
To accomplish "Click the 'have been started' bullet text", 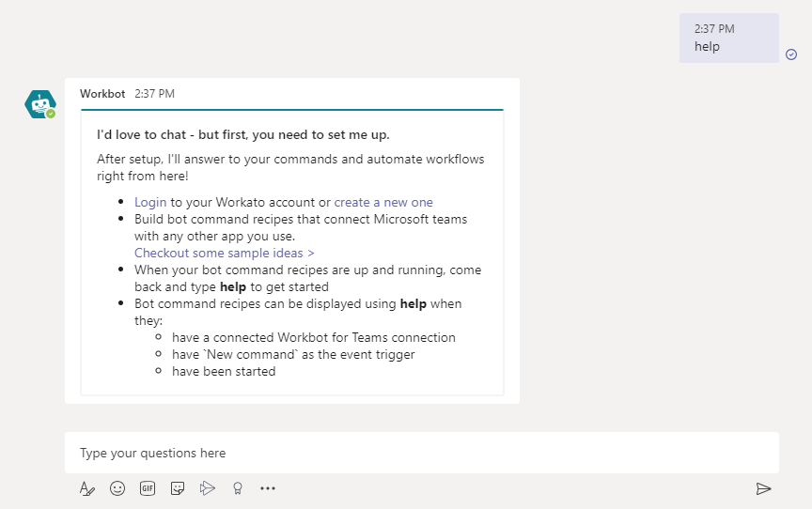I will click(224, 371).
